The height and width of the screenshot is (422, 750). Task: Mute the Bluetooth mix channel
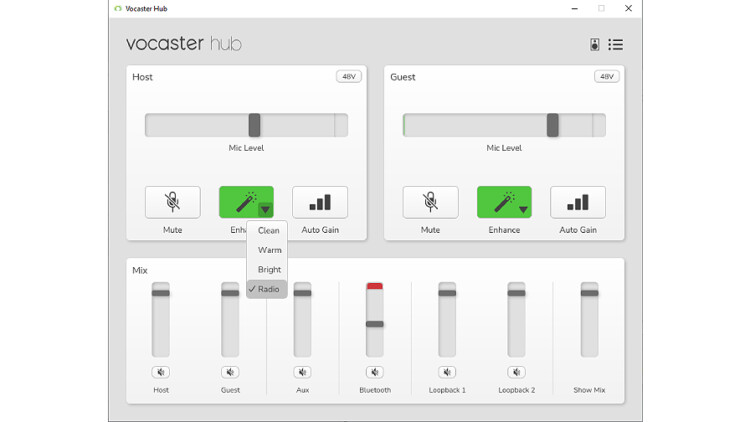click(x=375, y=372)
